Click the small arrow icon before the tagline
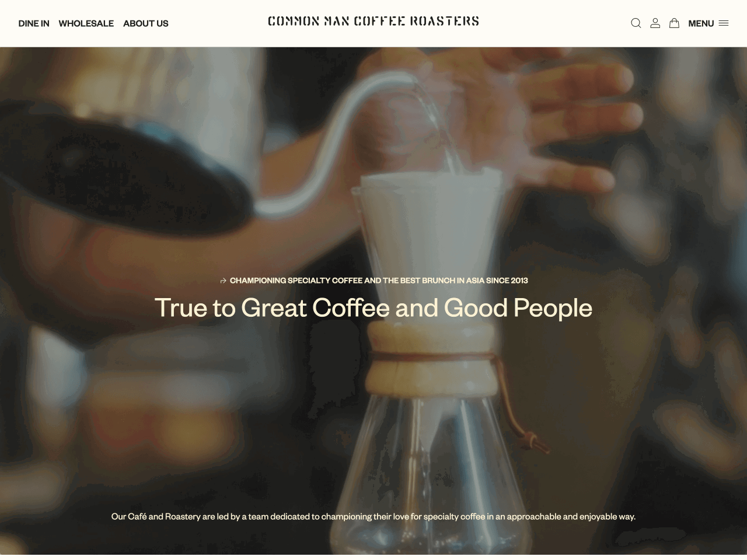Viewport: 747px width, 560px height. click(x=223, y=281)
